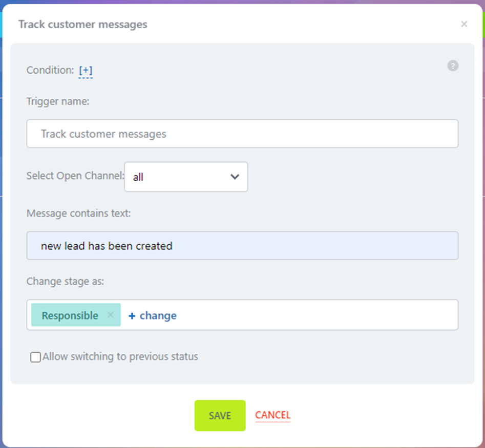Click empty area of Change stage field
This screenshot has height=448, width=485.
(x=318, y=315)
